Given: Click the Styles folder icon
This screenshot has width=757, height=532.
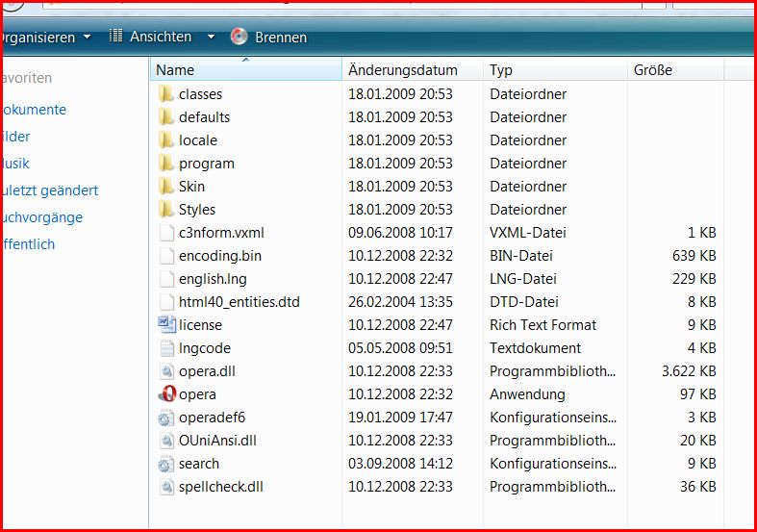Looking at the screenshot, I should click(166, 210).
